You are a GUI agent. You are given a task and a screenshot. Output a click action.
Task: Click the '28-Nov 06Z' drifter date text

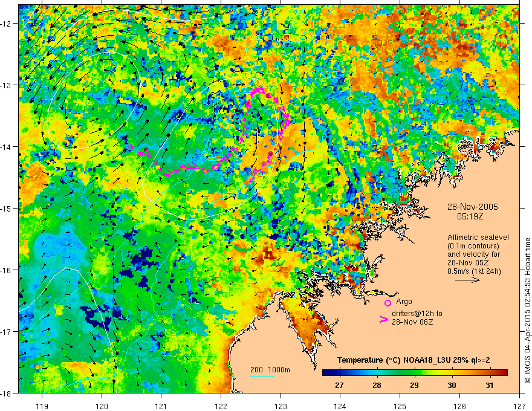(x=412, y=322)
